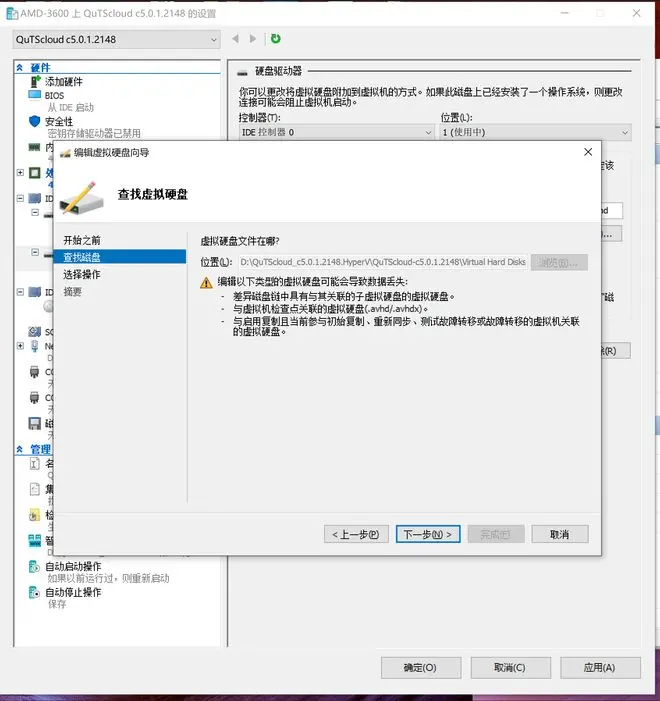
Task: Select 开始之前 wizard step
Action: [x=82, y=240]
